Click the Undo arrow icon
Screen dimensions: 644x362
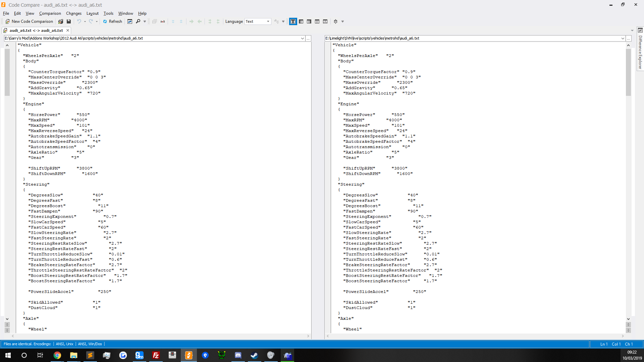pyautogui.click(x=79, y=21)
